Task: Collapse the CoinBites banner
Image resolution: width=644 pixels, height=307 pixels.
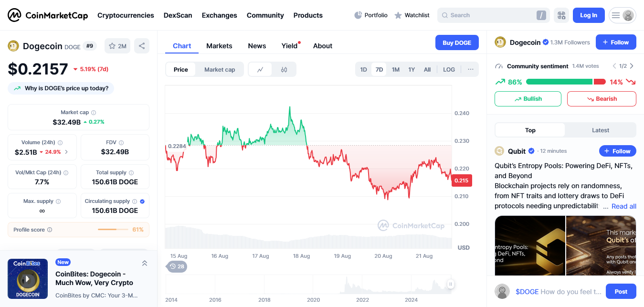Action: (x=145, y=263)
